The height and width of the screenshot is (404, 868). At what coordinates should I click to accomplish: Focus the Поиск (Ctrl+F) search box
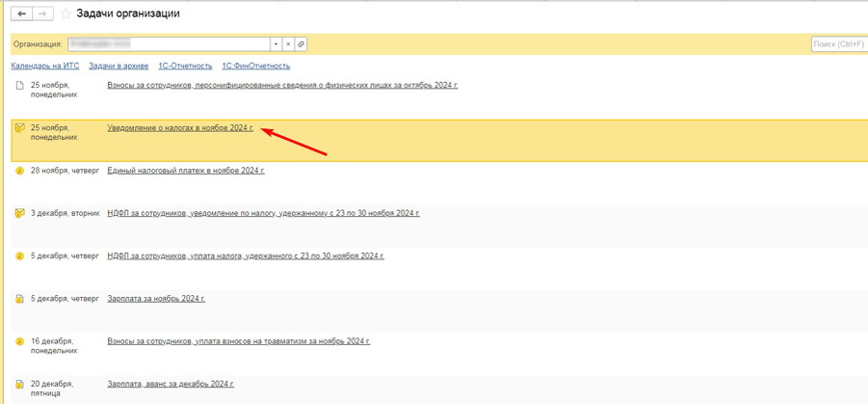coord(839,44)
